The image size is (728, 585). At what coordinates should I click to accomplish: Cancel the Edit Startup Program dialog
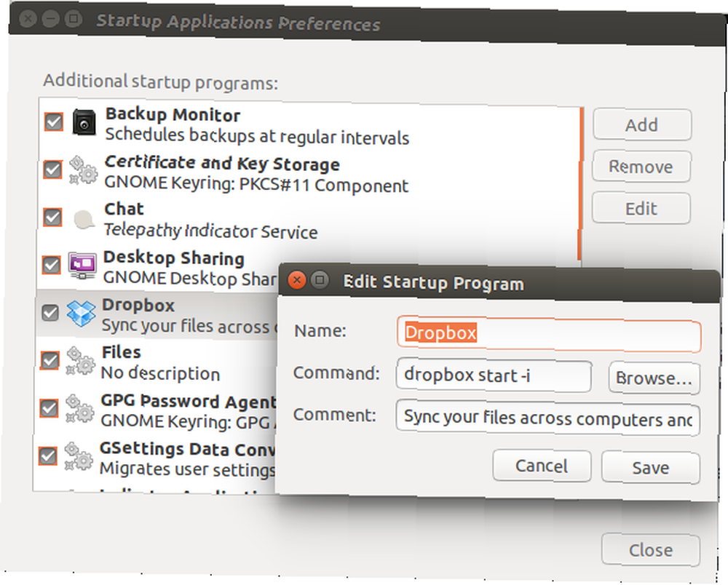542,466
